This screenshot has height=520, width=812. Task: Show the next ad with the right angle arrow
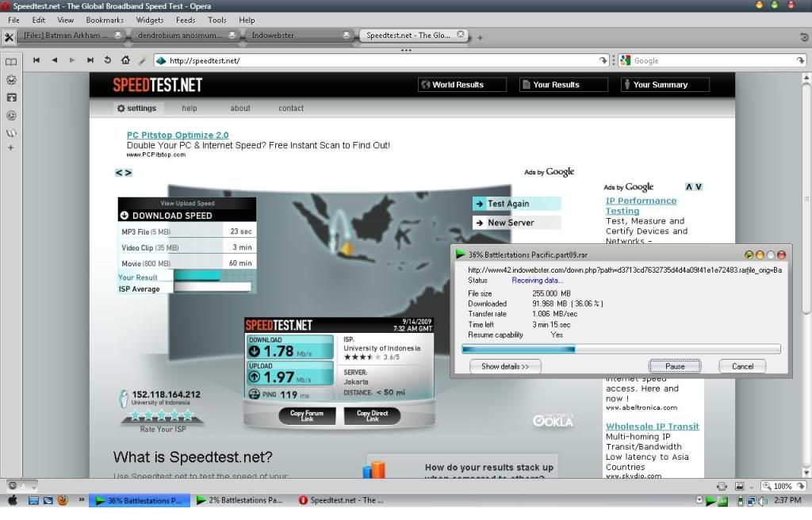[x=128, y=173]
